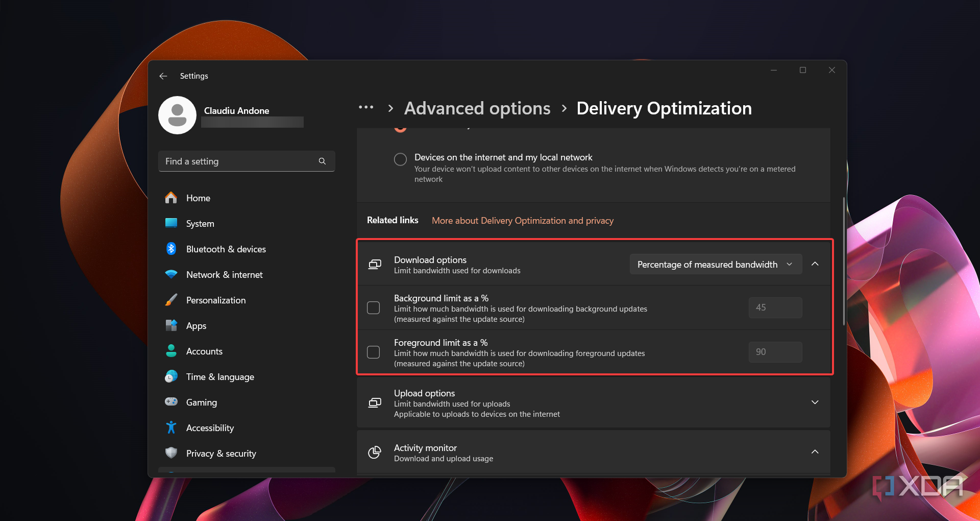Click the back arrow in Settings
The height and width of the screenshot is (521, 980).
click(x=163, y=76)
